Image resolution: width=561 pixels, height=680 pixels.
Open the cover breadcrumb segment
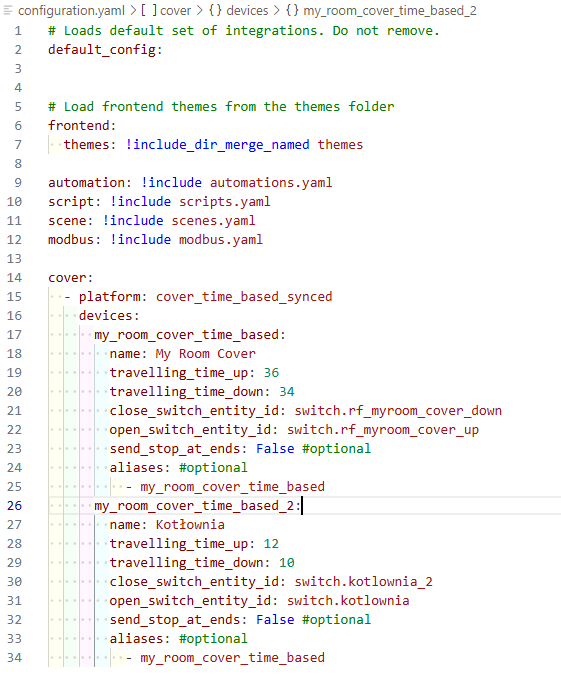176,10
